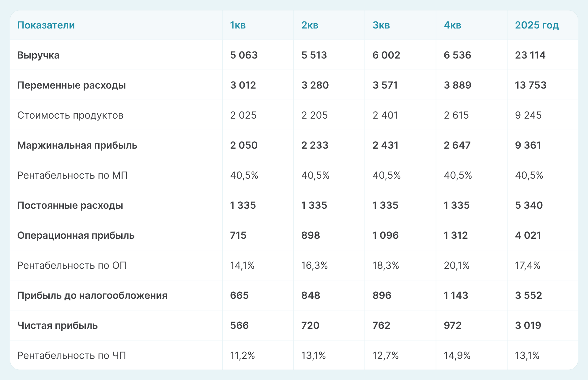588x380 pixels.
Task: Click the 2025 год column header
Action: tap(537, 25)
